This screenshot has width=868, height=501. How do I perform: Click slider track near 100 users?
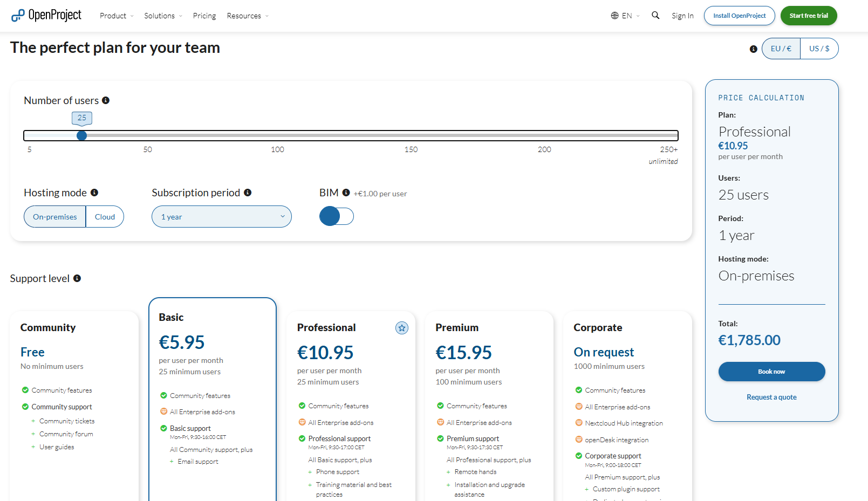[x=277, y=135]
